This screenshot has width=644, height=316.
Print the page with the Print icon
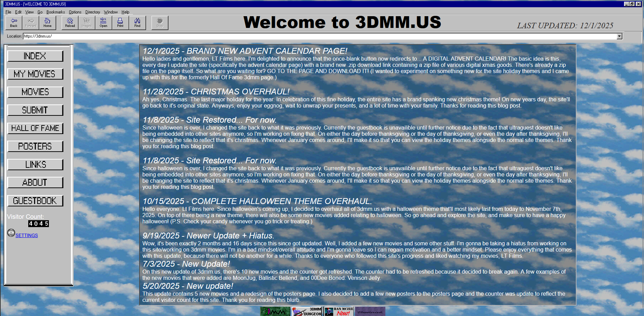pos(120,22)
